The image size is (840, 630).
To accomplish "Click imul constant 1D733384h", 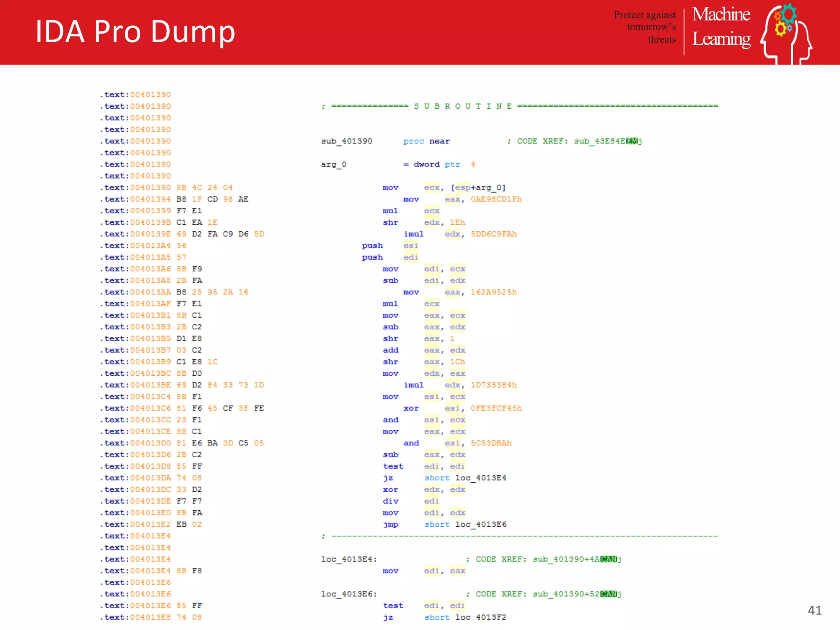I will (x=493, y=385).
